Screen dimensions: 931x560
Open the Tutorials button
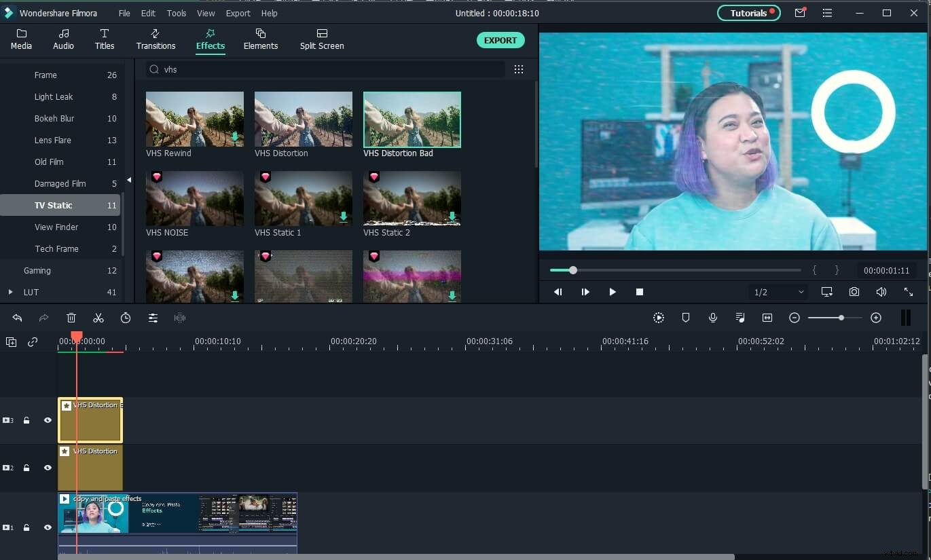(x=748, y=12)
